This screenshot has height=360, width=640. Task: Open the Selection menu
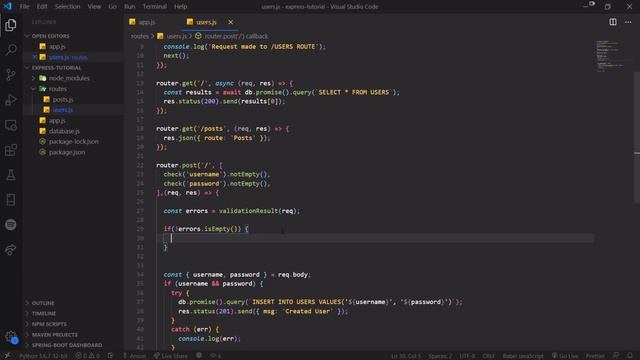[67, 7]
